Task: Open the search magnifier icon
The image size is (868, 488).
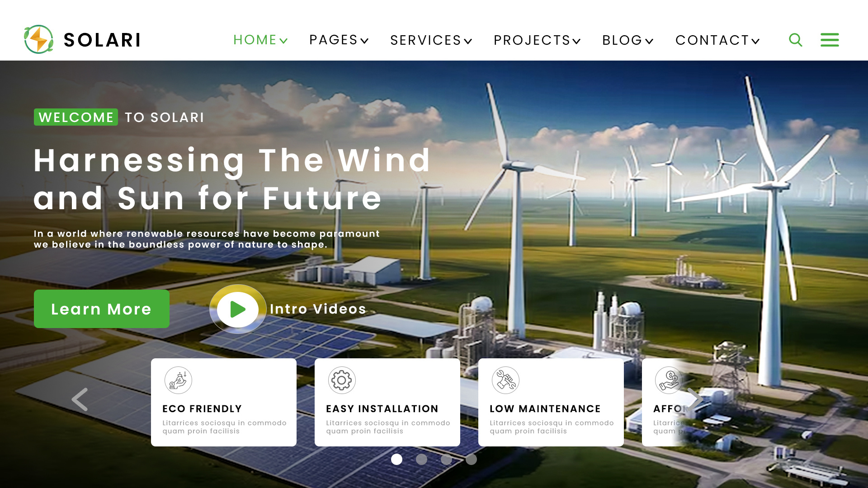Action: (795, 40)
